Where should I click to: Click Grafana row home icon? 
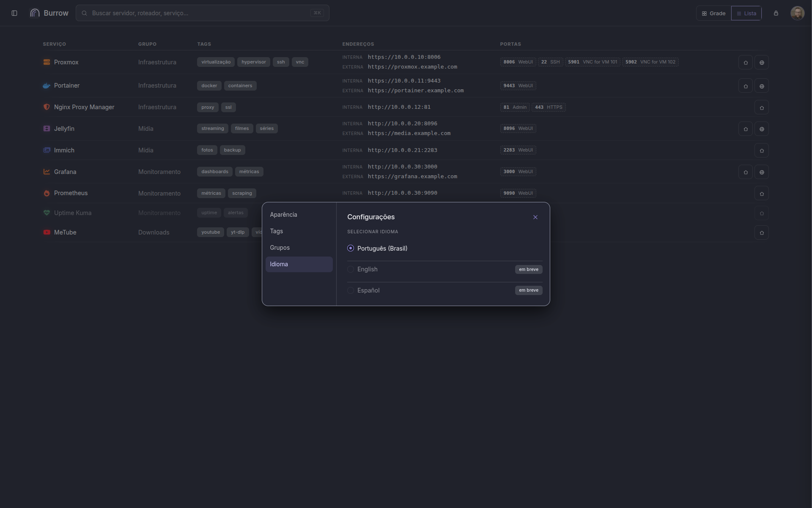(746, 172)
